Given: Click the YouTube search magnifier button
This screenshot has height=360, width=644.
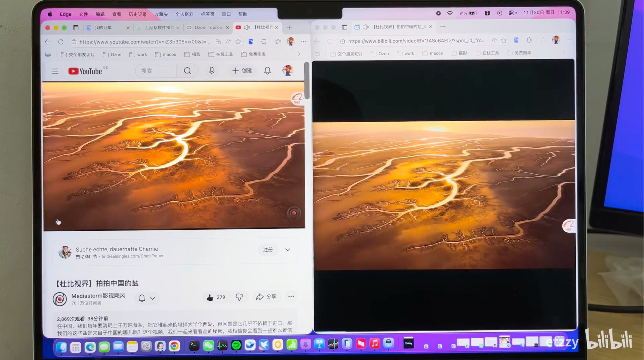Looking at the screenshot, I should [187, 71].
